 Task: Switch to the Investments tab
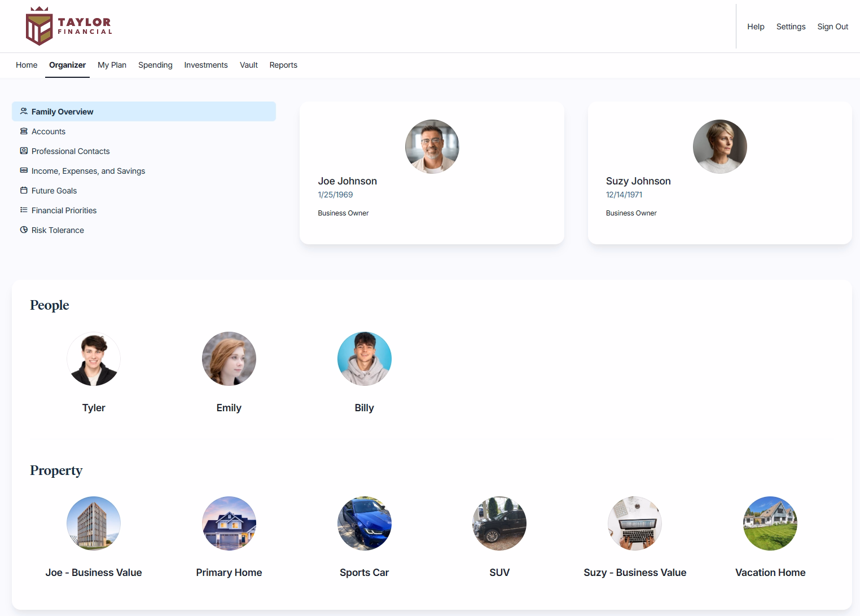point(206,65)
